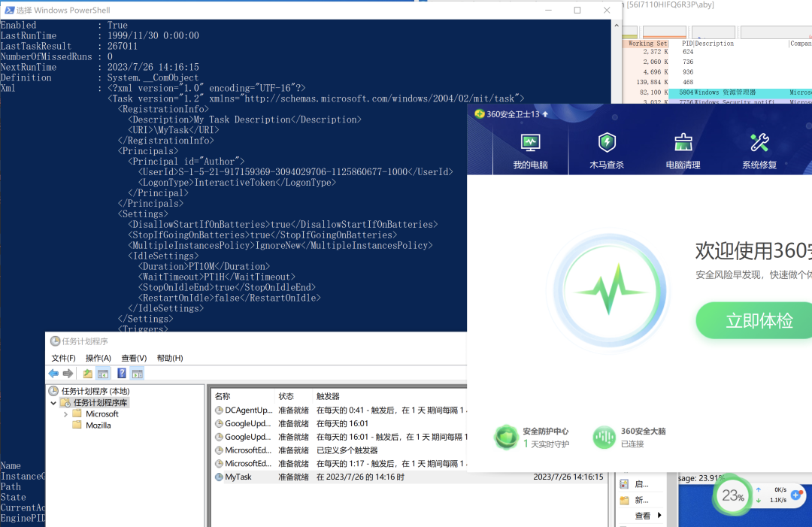Image resolution: width=812 pixels, height=527 pixels.
Task: Click show/hide console tree toolbar icon
Action: pyautogui.click(x=103, y=373)
